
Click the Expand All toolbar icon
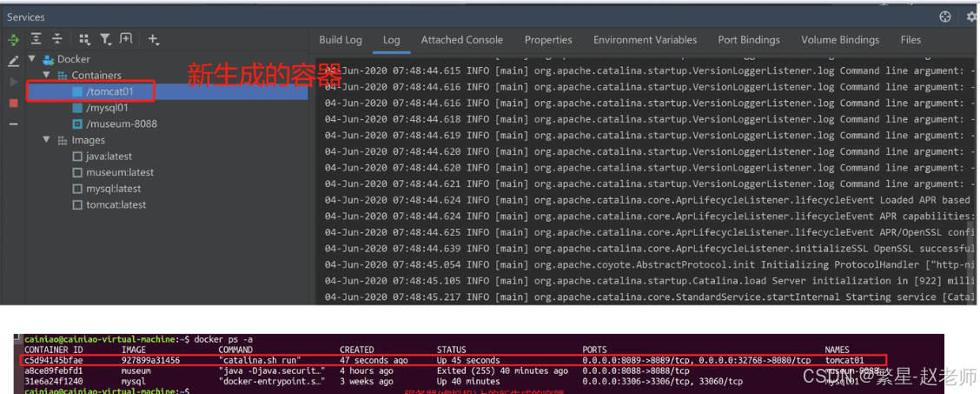[36, 39]
